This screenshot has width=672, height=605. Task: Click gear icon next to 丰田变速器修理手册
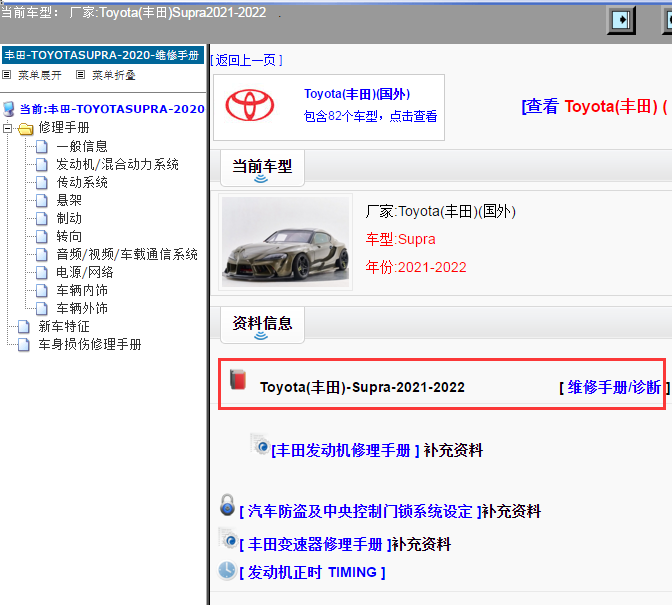228,539
